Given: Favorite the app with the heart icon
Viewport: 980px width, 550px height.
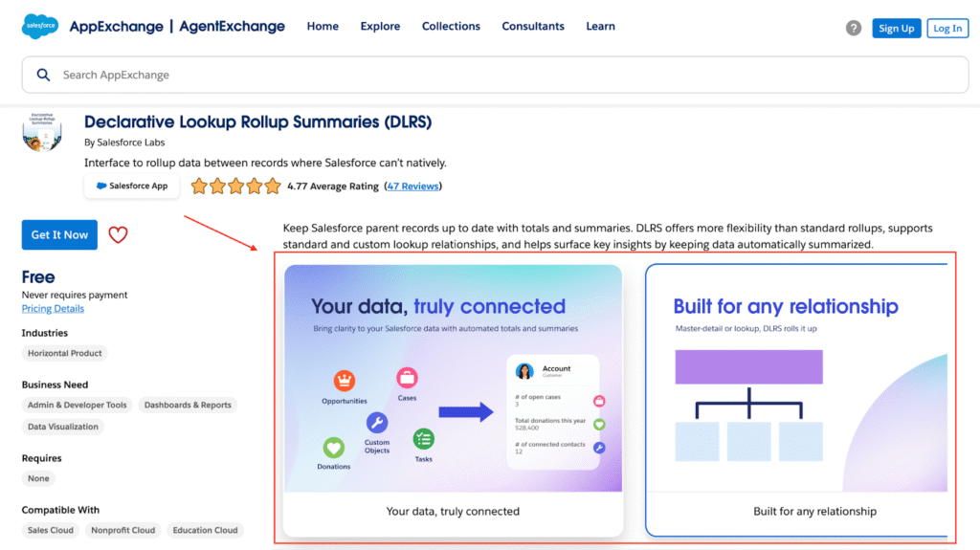Looking at the screenshot, I should 118,235.
